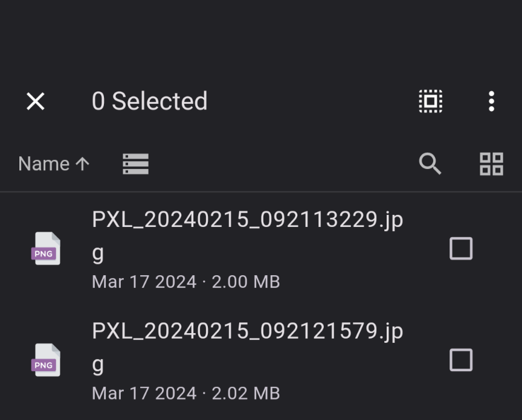Select the file name PXL_20240215_092113229.jpg
Image resolution: width=522 pixels, height=420 pixels.
coord(247,236)
